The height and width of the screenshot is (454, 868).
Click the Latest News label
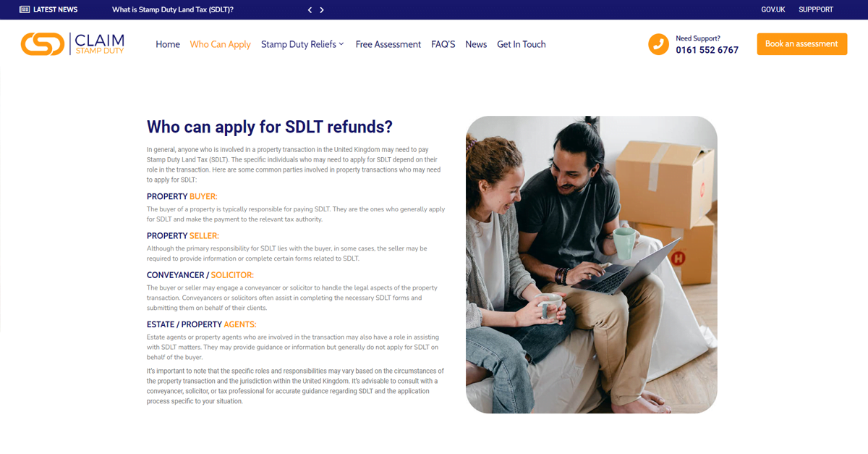[55, 9]
